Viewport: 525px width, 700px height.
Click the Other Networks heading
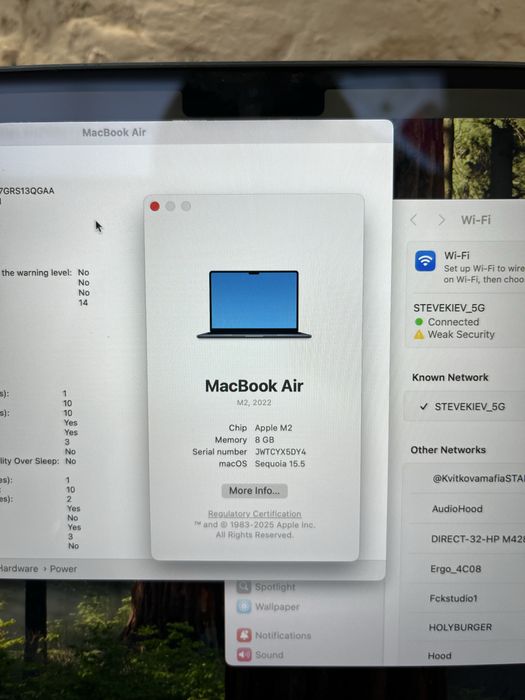tap(448, 450)
